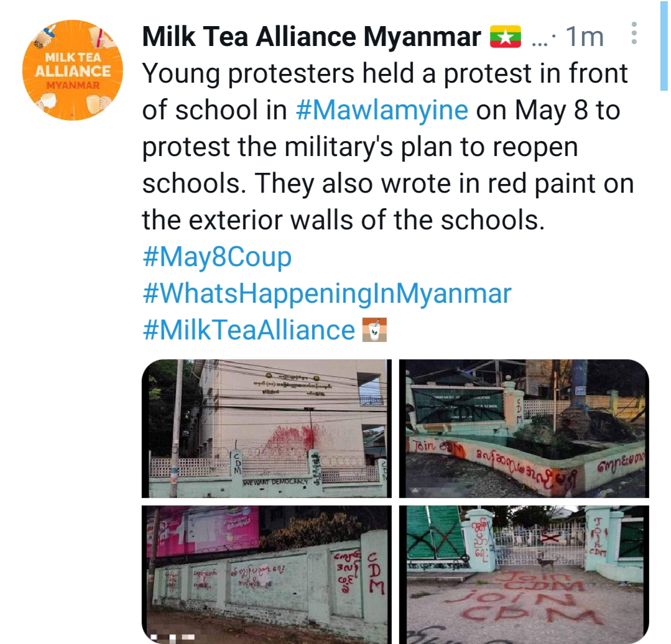Click the milk tea cup emoji icon

(x=374, y=329)
